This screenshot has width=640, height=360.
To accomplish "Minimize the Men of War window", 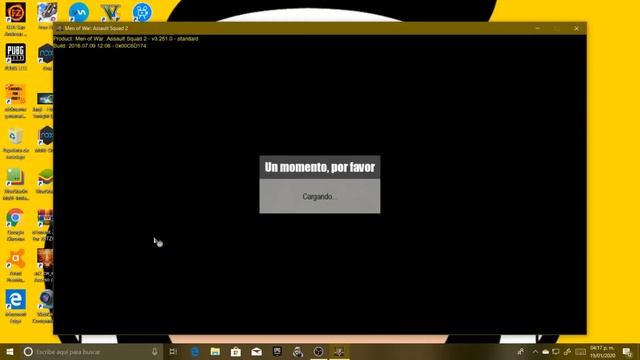I will coord(538,28).
